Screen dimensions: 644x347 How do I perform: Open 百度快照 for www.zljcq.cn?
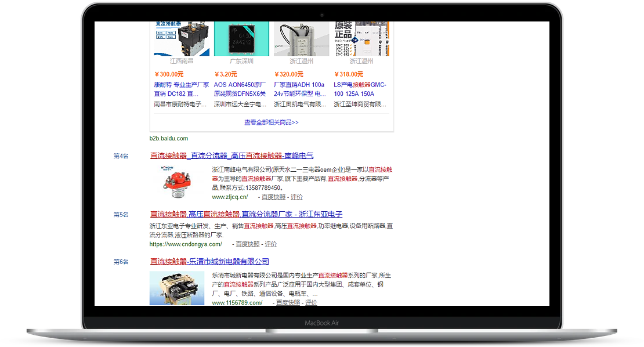(273, 197)
